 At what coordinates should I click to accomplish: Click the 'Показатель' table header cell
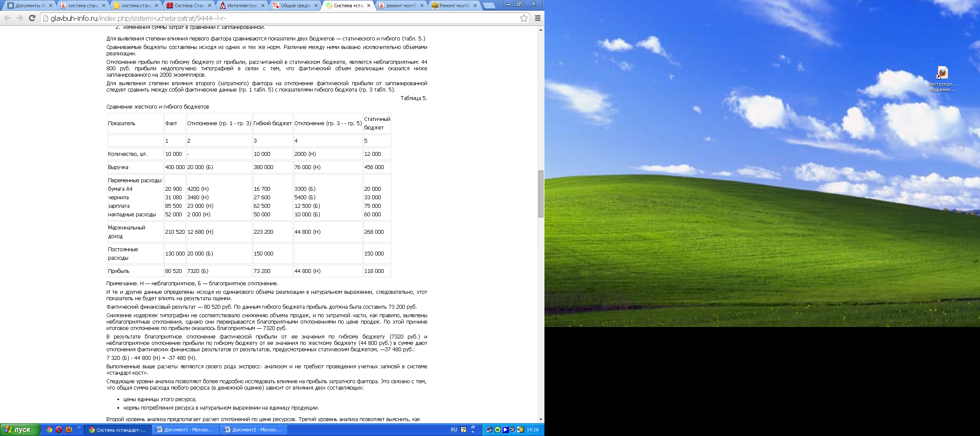[135, 123]
